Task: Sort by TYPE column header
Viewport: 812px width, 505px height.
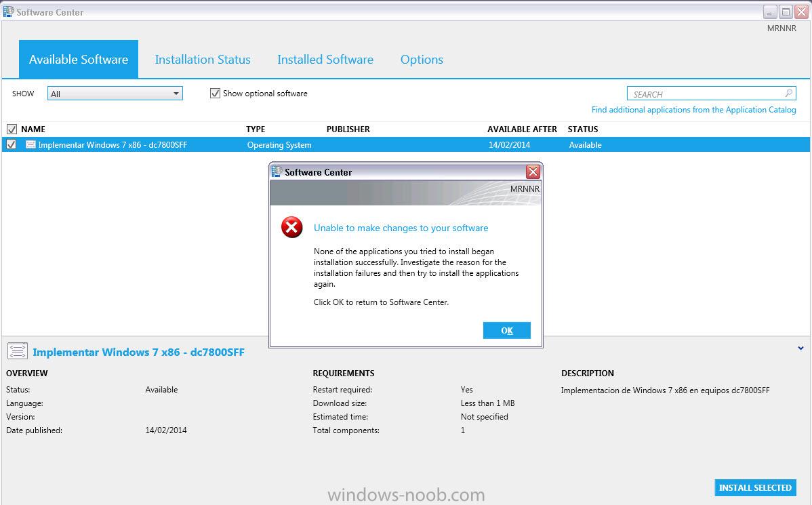Action: 256,129
